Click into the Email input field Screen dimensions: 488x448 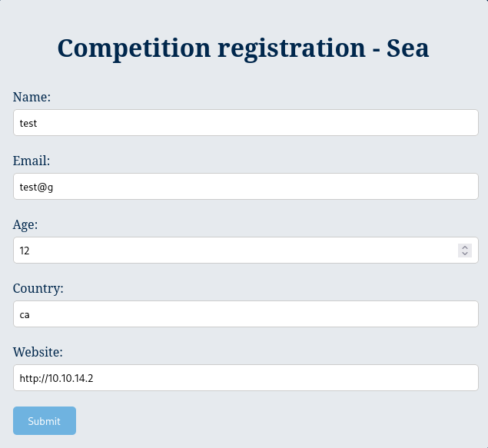[x=246, y=186]
